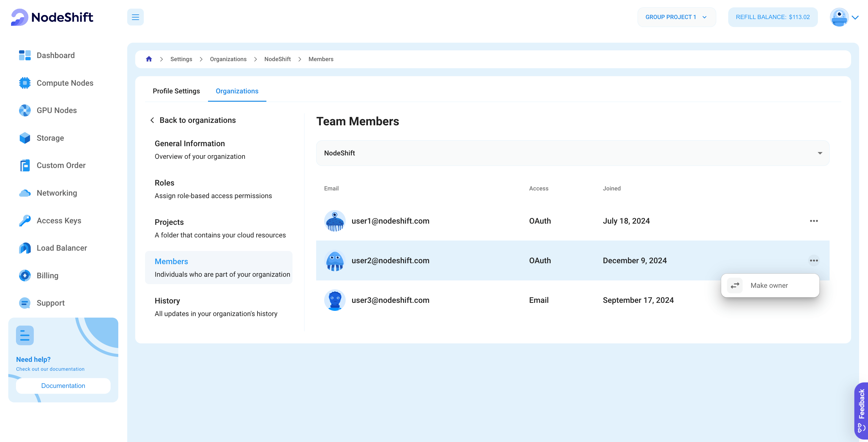Click the July 18, 2024 joined date
This screenshot has width=868, height=442.
tap(626, 221)
